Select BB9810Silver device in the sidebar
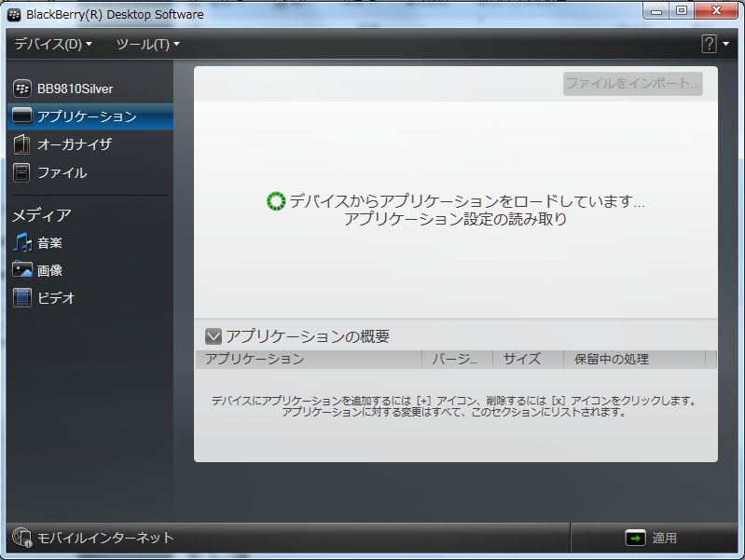The width and height of the screenshot is (745, 560). (90, 89)
